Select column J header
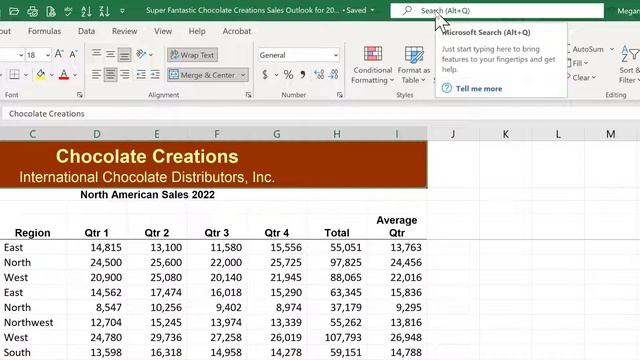The width and height of the screenshot is (640, 360). [453, 134]
